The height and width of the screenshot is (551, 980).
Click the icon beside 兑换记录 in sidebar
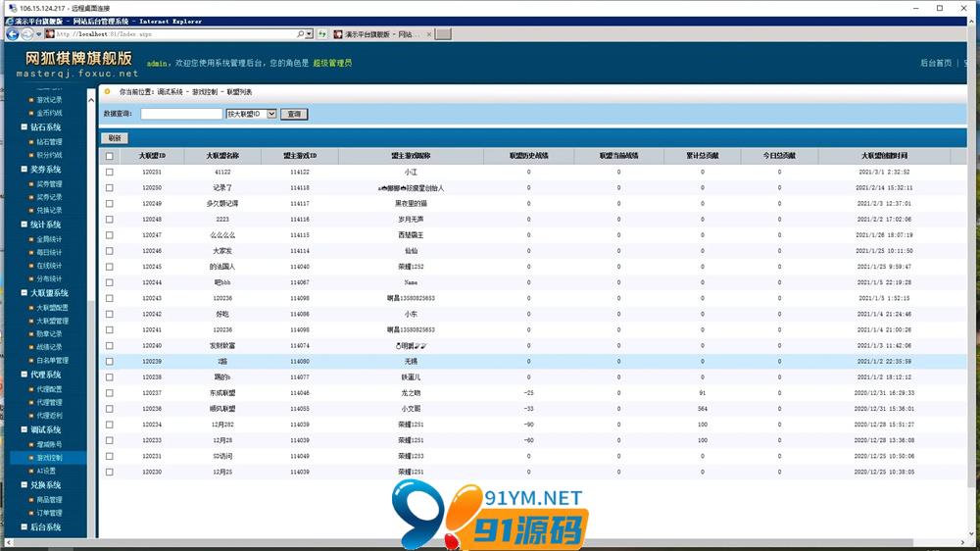tap(31, 211)
